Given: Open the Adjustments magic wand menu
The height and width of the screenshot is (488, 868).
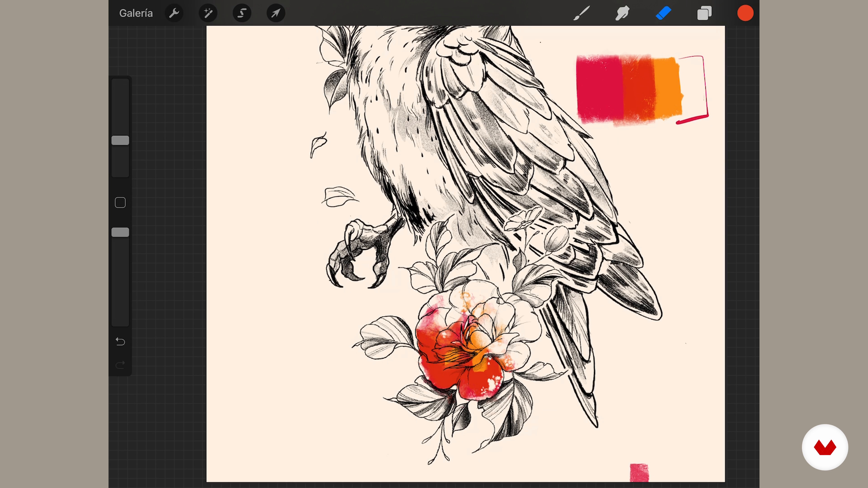Looking at the screenshot, I should 208,13.
